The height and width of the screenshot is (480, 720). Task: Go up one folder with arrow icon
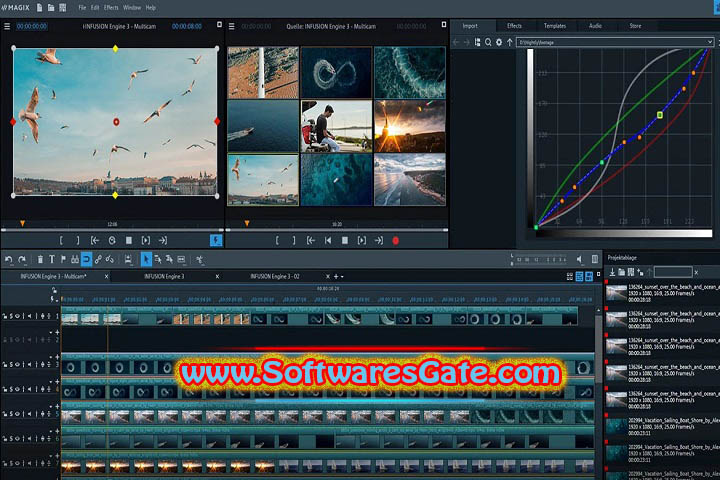(510, 42)
